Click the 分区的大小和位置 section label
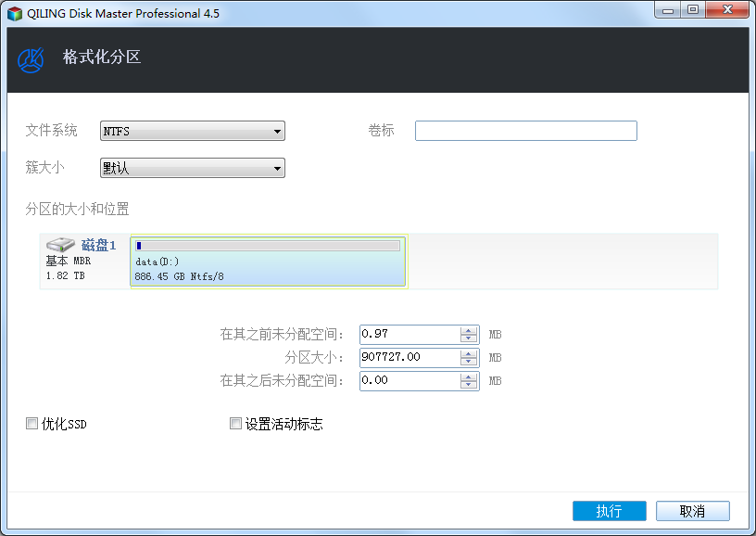 77,209
